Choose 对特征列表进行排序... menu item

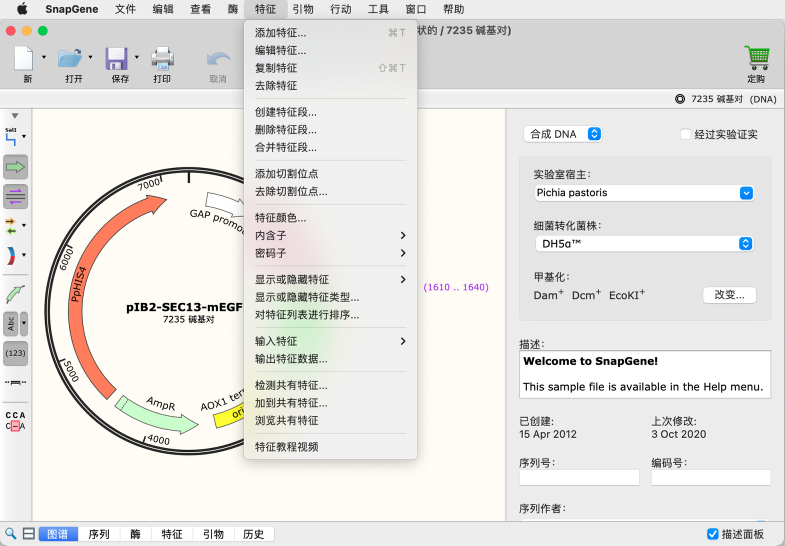click(x=330, y=315)
